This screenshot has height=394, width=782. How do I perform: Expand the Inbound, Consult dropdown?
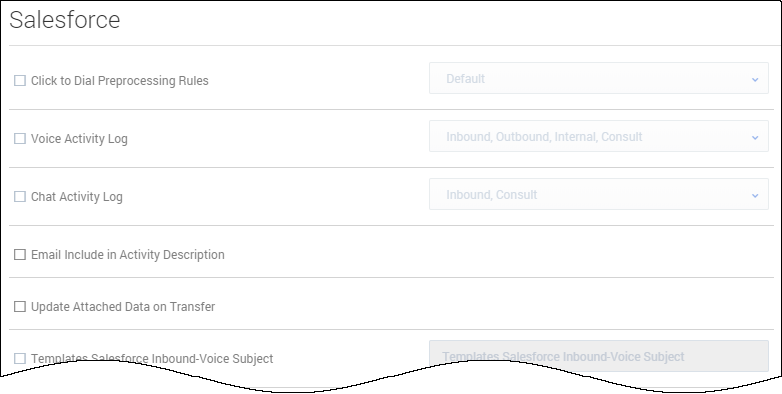598,195
